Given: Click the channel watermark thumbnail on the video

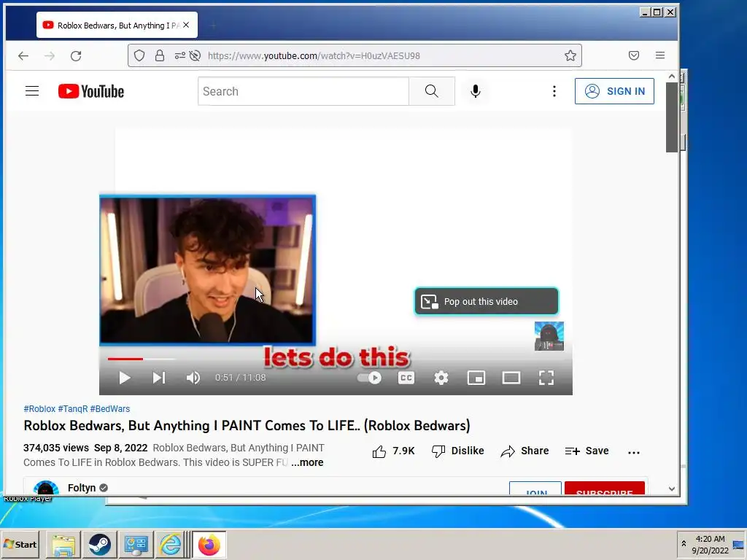Looking at the screenshot, I should [549, 336].
